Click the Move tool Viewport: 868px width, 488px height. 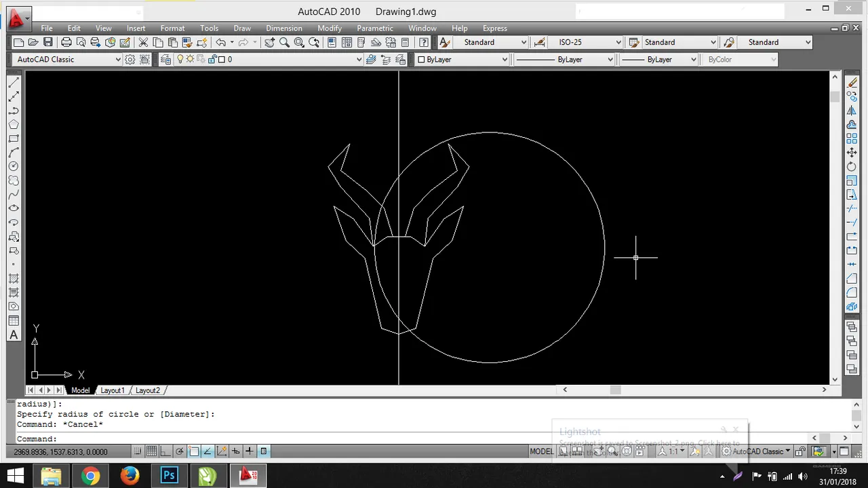(x=852, y=153)
